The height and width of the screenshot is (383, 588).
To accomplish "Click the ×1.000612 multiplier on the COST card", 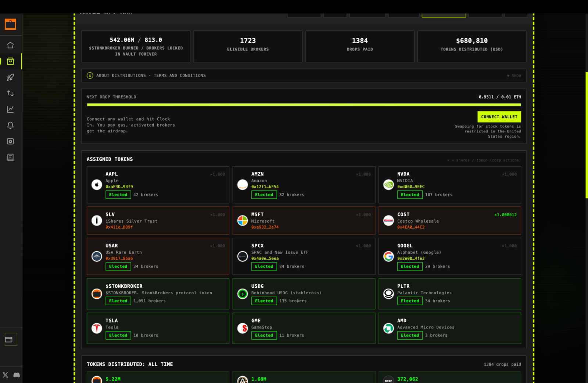I will tap(505, 215).
